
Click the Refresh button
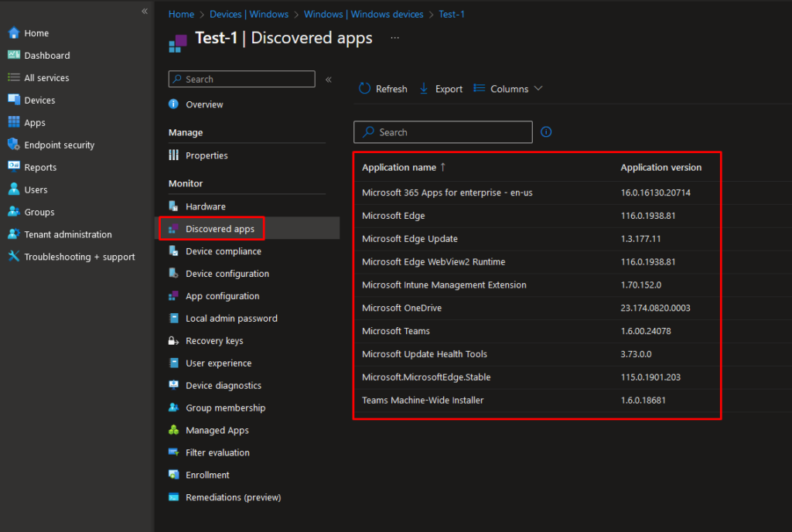383,89
